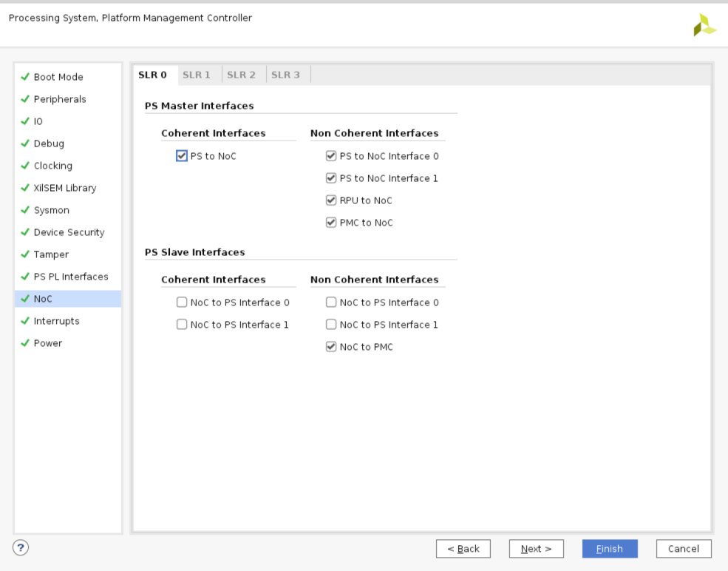Open the Boot Mode page
Image resolution: width=728 pixels, height=571 pixels.
point(58,77)
